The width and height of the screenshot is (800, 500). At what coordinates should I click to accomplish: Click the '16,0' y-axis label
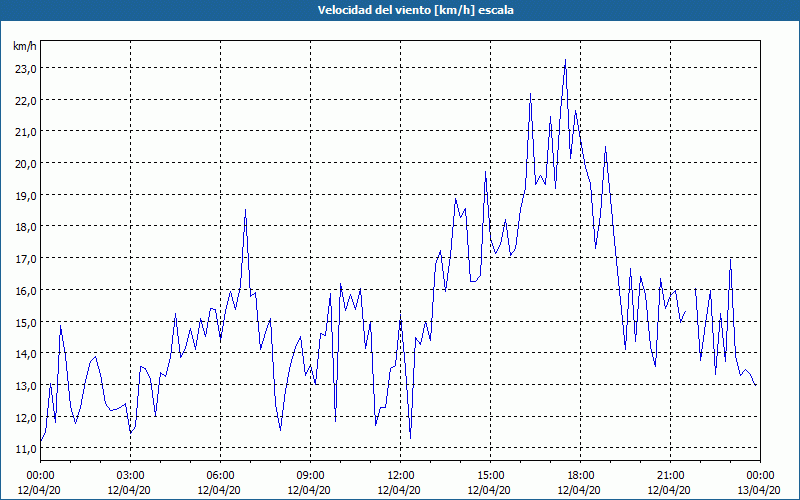[x=26, y=291]
